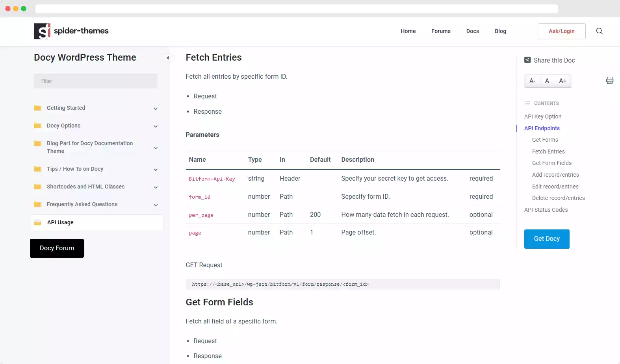Expand Blog Part for Docy Documentation chevron

click(x=156, y=148)
